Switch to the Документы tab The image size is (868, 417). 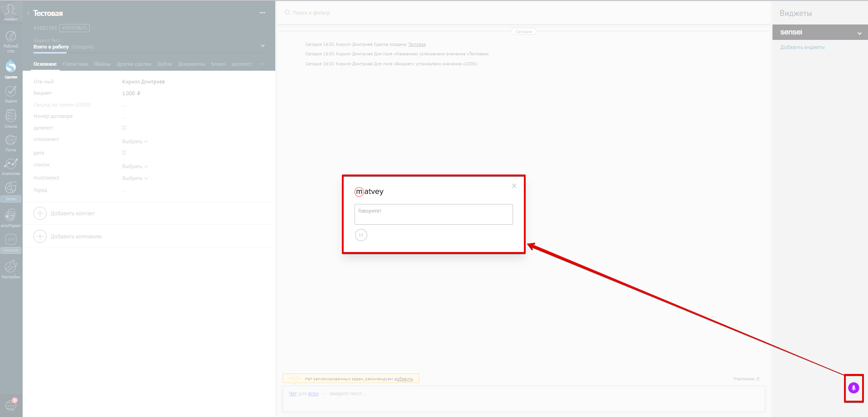192,64
